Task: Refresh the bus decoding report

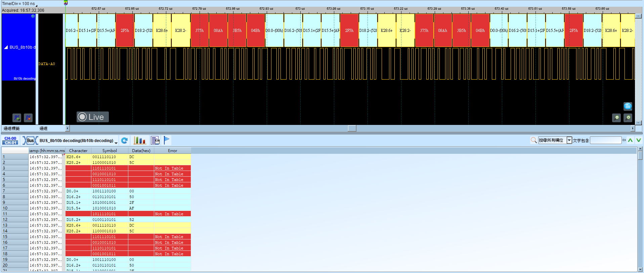Action: (x=124, y=140)
